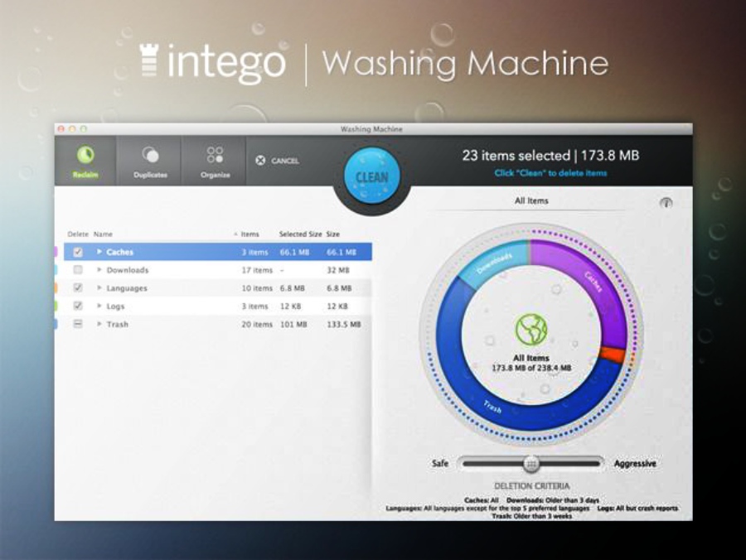
Task: Check the Downloads delete checkbox
Action: click(78, 270)
